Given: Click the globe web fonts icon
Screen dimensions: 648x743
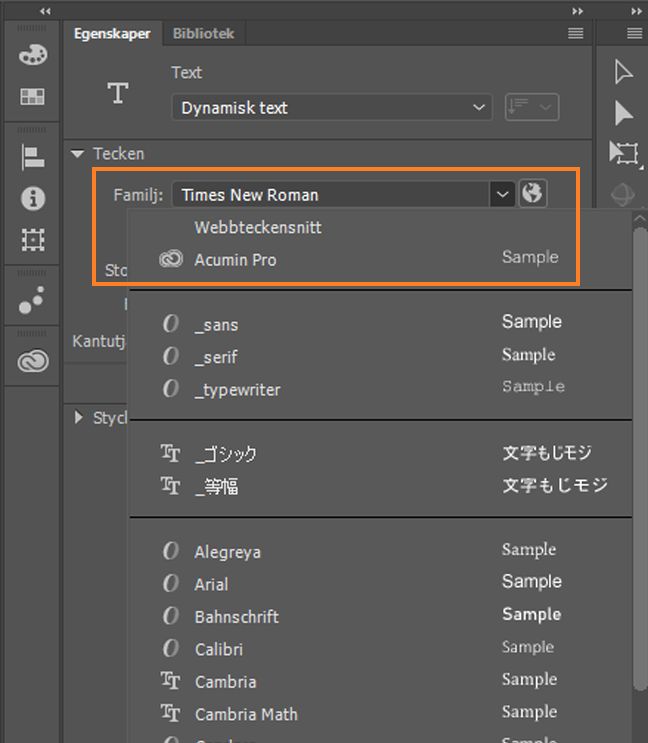Looking at the screenshot, I should 533,194.
